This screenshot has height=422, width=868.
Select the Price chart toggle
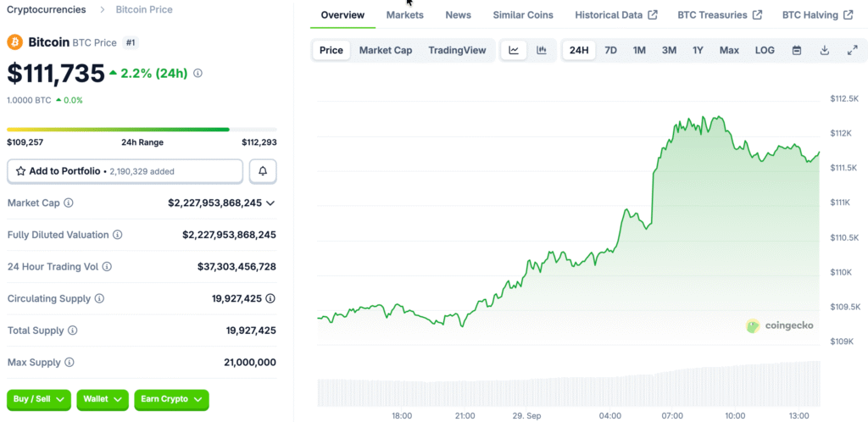point(331,50)
